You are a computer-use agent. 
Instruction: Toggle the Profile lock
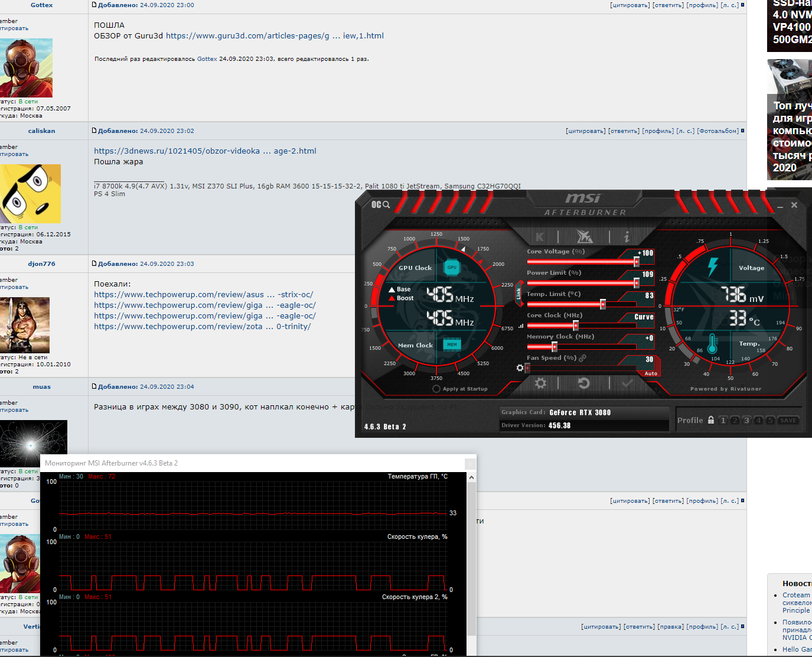click(711, 420)
